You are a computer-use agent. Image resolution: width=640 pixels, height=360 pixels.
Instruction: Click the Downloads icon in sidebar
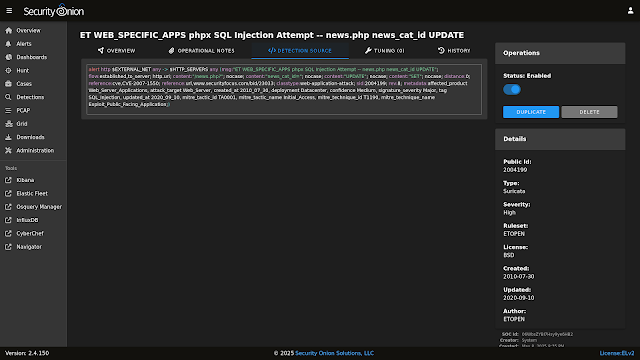coord(8,137)
